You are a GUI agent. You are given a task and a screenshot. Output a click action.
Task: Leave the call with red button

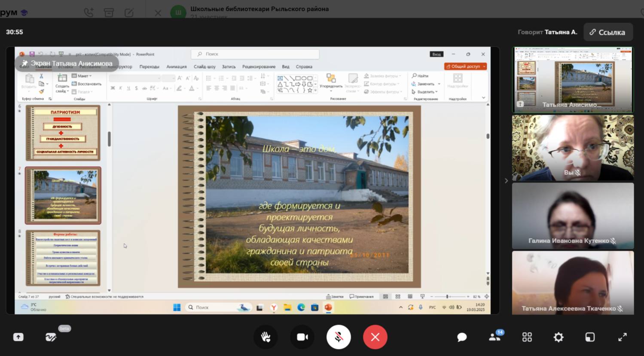(x=375, y=337)
